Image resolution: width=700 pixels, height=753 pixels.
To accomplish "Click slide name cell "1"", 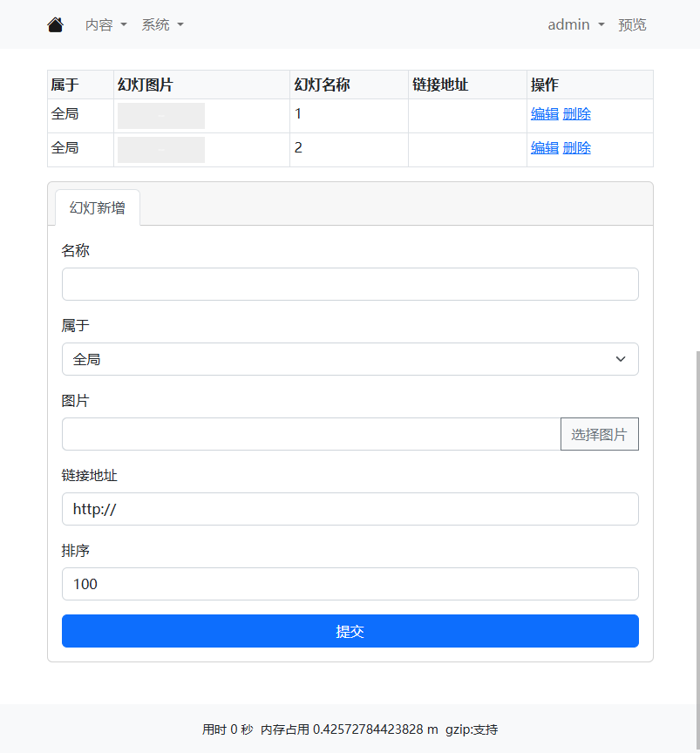I will click(350, 116).
